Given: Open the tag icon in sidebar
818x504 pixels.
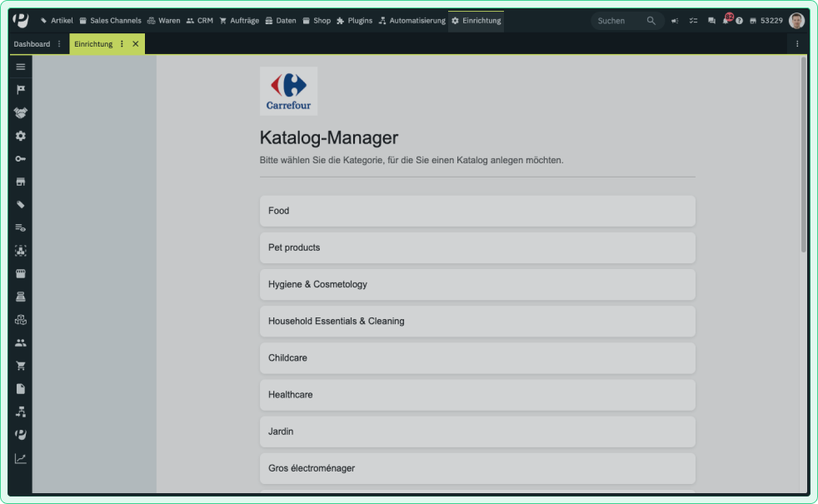Looking at the screenshot, I should [20, 205].
